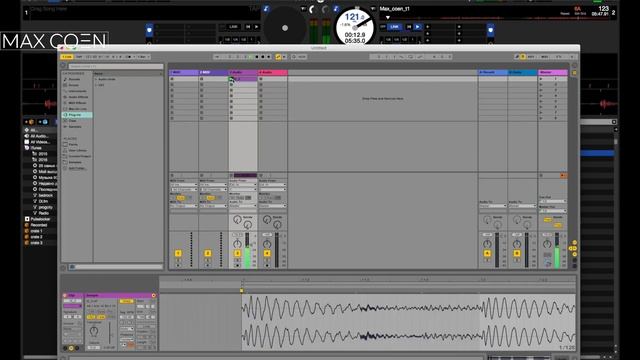Open Current Project under Places

tap(79, 156)
